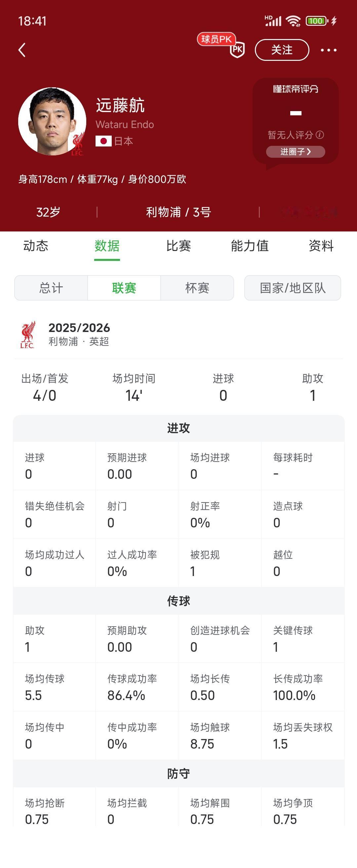Viewport: 357px width, 868px height.
Task: Follow player with 关注 button
Action: point(282,50)
